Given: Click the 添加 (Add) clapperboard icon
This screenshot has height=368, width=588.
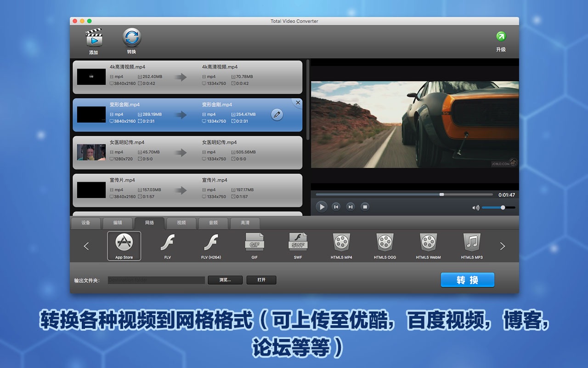Looking at the screenshot, I should click(x=94, y=38).
